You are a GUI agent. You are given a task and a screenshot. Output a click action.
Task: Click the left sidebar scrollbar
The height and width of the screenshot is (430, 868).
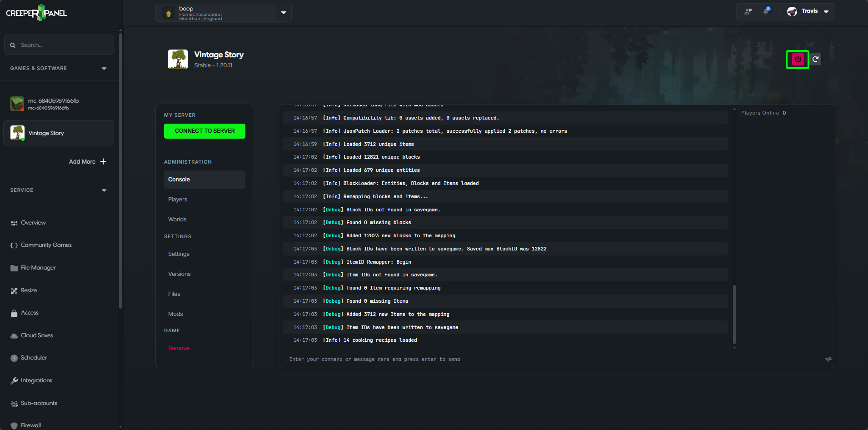120,171
